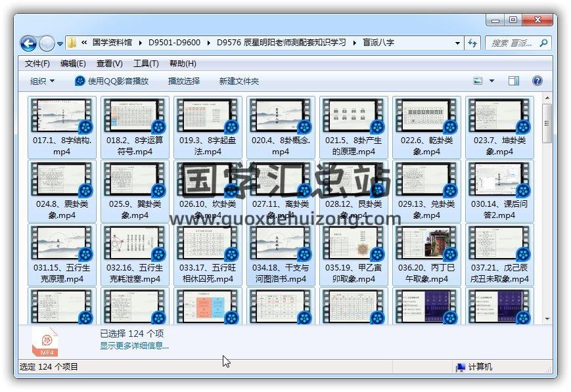Open the 工具(T) menu
The height and width of the screenshot is (392, 571).
pyautogui.click(x=146, y=64)
